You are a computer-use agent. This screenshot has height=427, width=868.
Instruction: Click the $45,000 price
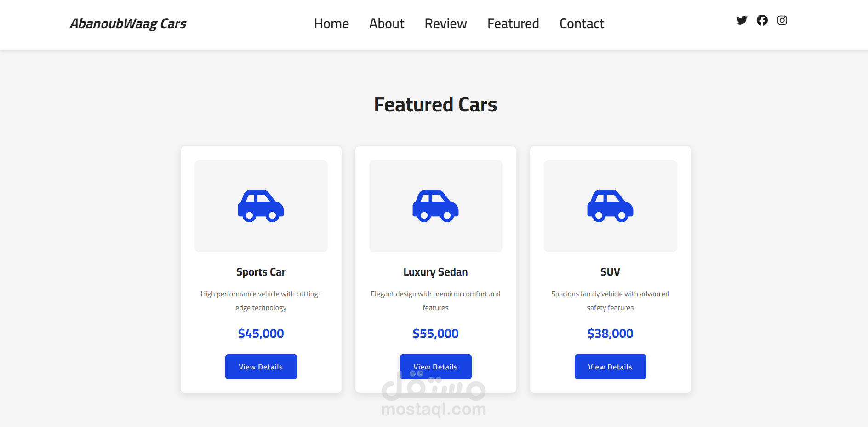tap(261, 334)
